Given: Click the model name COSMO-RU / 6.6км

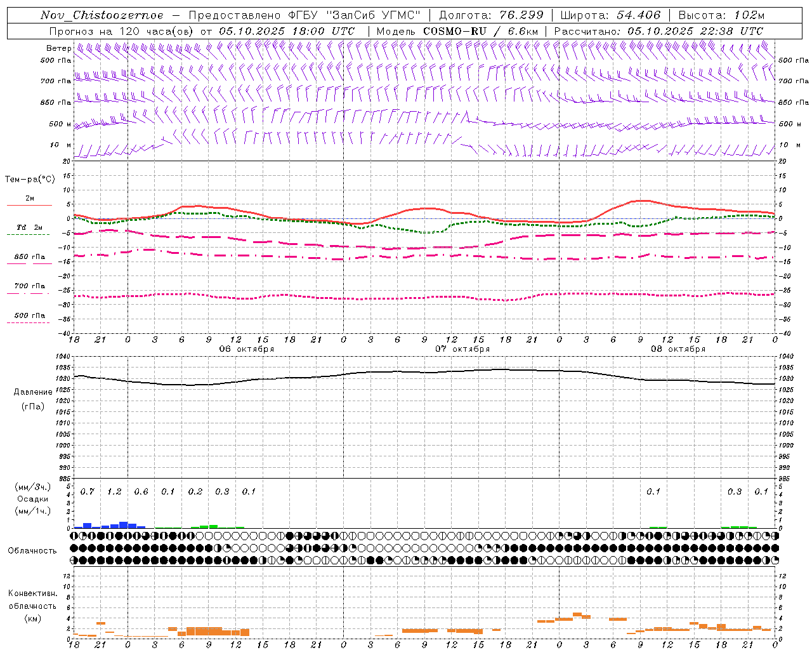Looking at the screenshot, I should (x=481, y=31).
